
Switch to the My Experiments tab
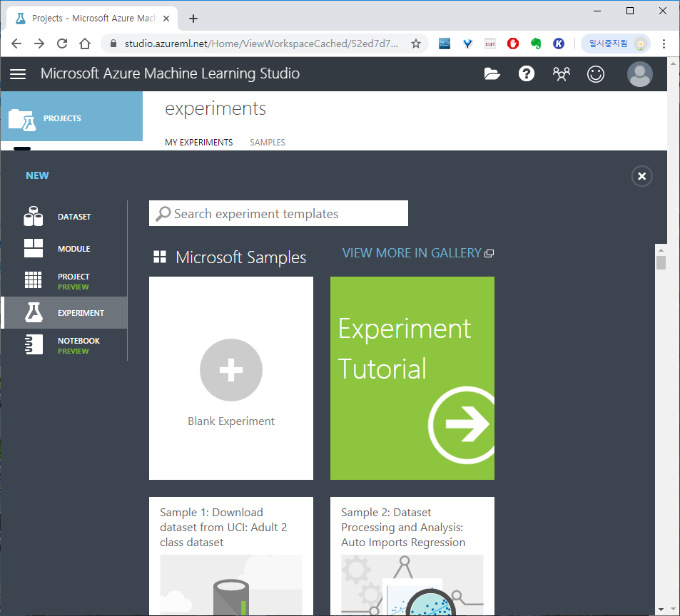(198, 143)
